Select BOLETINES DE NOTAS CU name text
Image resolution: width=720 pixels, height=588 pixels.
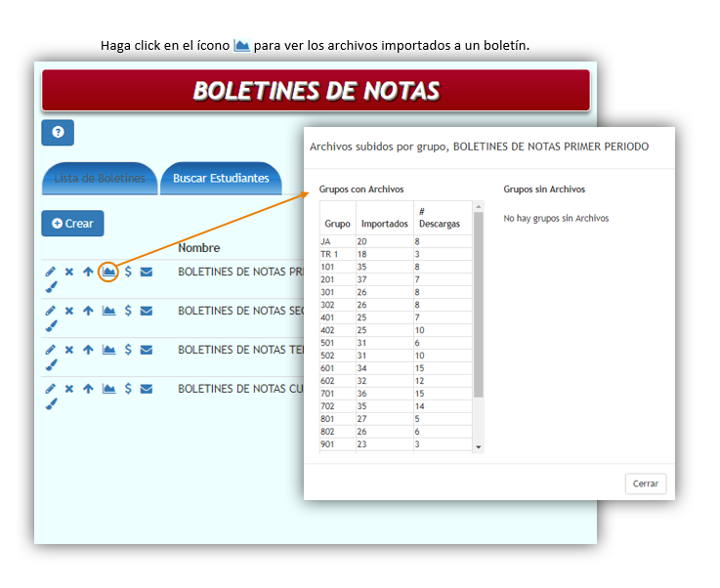[x=240, y=389]
